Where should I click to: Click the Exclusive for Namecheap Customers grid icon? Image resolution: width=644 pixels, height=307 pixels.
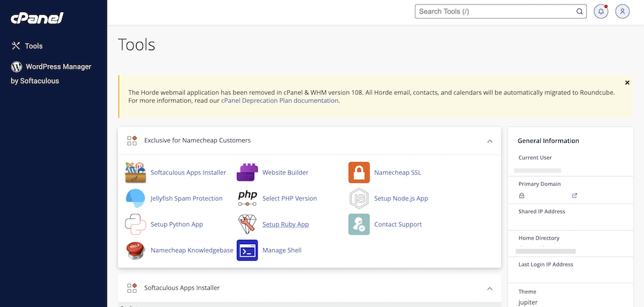tap(132, 140)
